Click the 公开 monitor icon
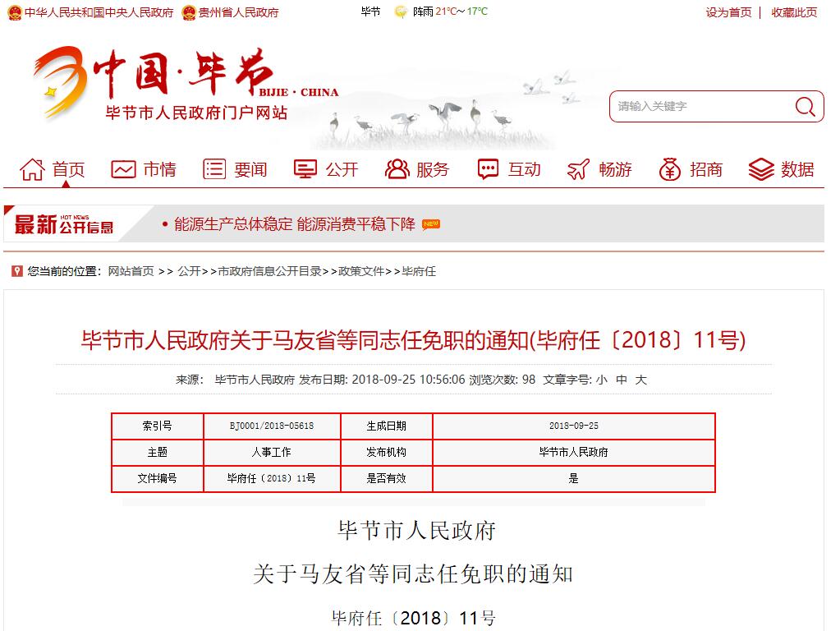Viewport: 840px width, 631px height. (x=305, y=170)
